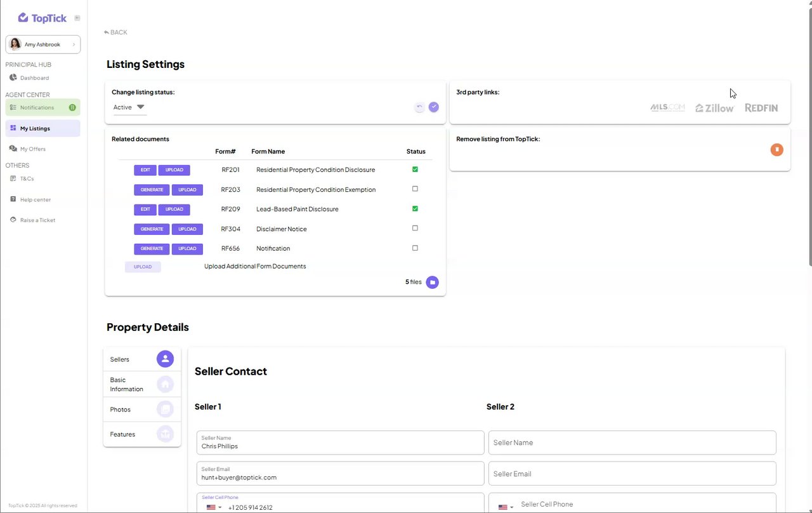Screen dimensions: 812x513
Task: Toggle the RF201 status checkbox
Action: pyautogui.click(x=416, y=170)
